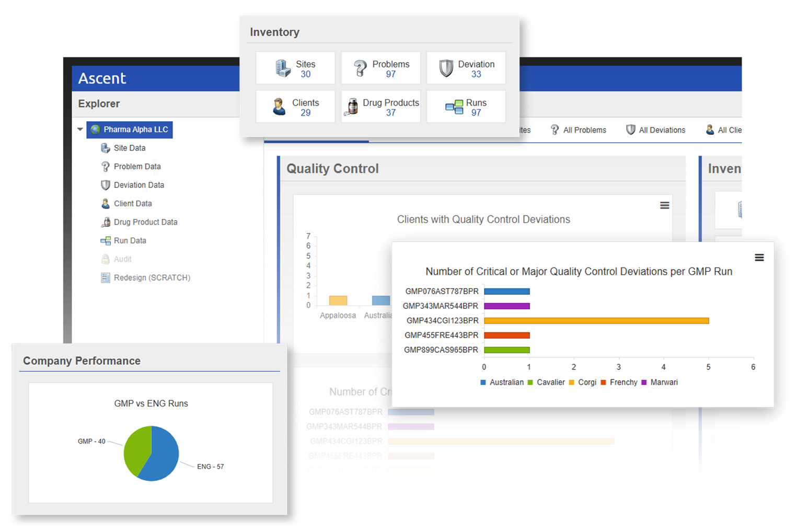This screenshot has height=532, width=796.
Task: Open the Redesign (SCRATCH) item
Action: pyautogui.click(x=152, y=277)
